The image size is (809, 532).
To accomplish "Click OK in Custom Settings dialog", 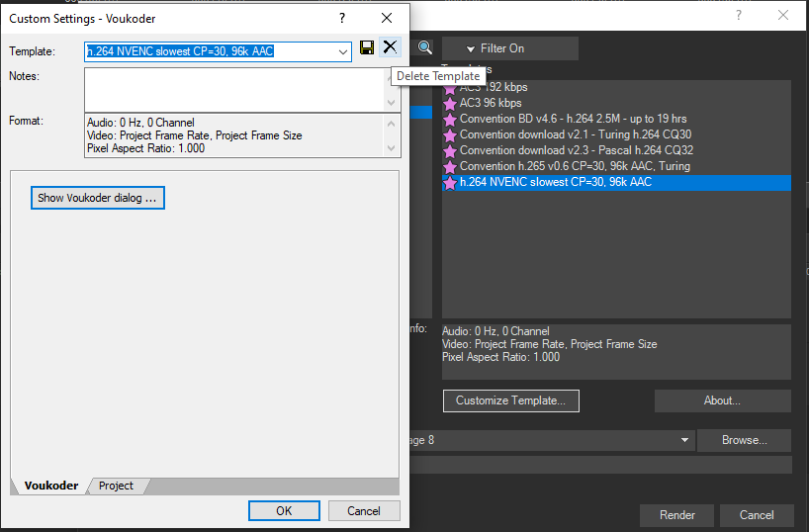I will [x=284, y=510].
